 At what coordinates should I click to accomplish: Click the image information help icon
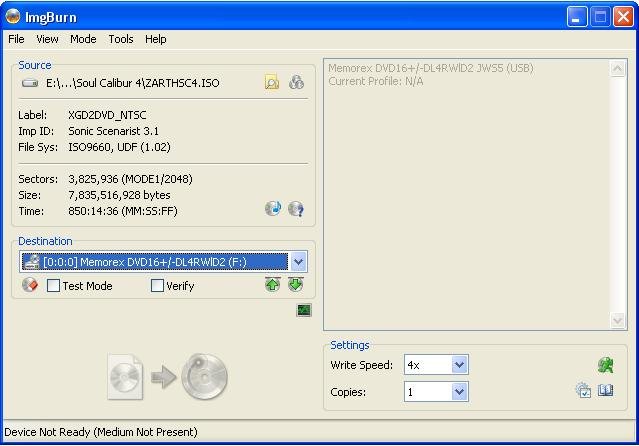pyautogui.click(x=296, y=209)
